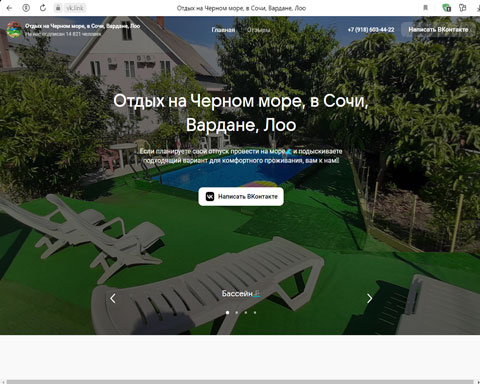This screenshot has width=480, height=384.
Task: Click the main hero heading text
Action: click(241, 113)
